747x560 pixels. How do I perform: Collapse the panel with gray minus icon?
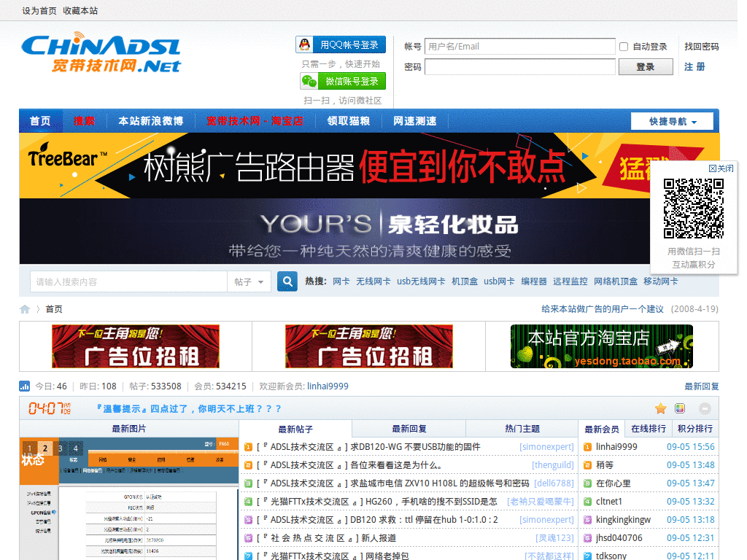coord(705,408)
